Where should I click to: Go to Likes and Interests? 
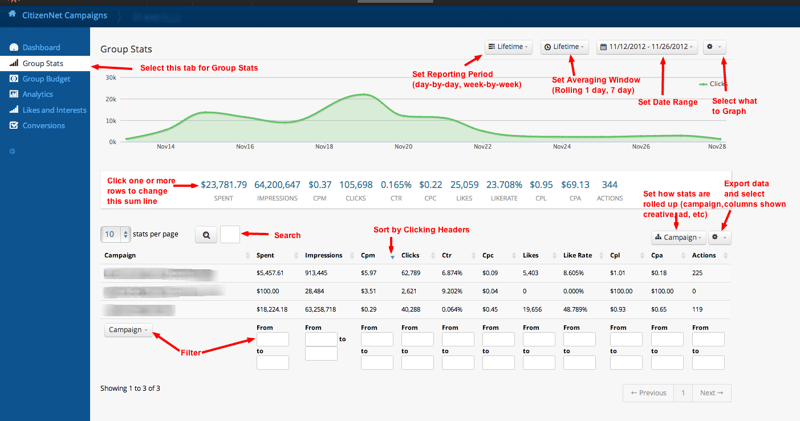pos(54,110)
